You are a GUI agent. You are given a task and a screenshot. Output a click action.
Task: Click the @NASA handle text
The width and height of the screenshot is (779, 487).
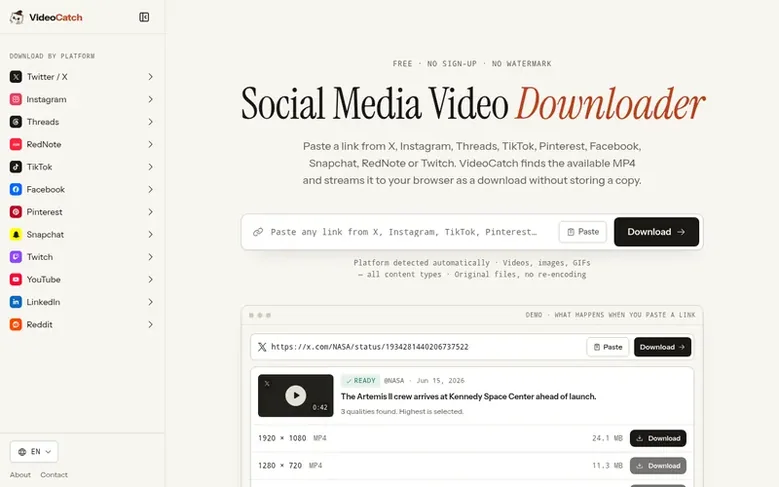(x=394, y=381)
